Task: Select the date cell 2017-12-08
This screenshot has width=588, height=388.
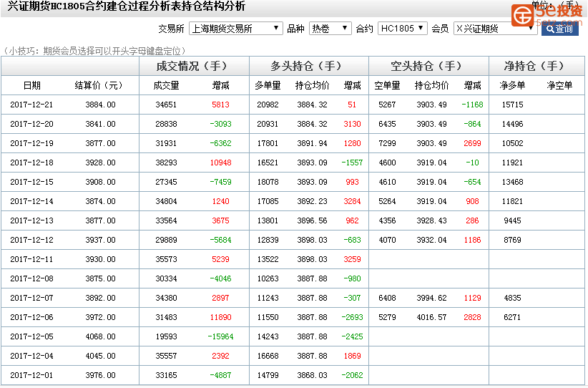Action: [x=31, y=278]
